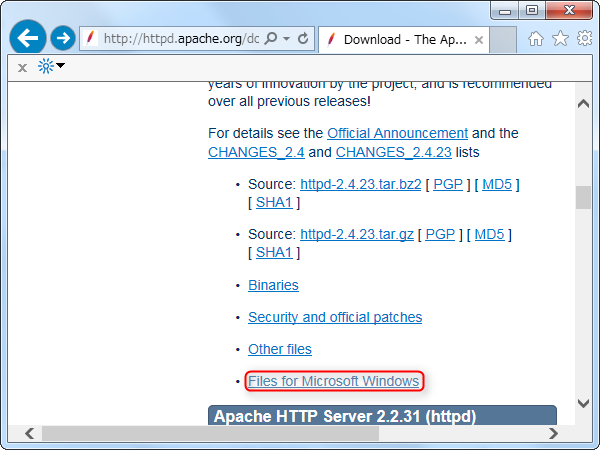
Task: Click the browser Forward arrow button
Action: click(x=63, y=38)
